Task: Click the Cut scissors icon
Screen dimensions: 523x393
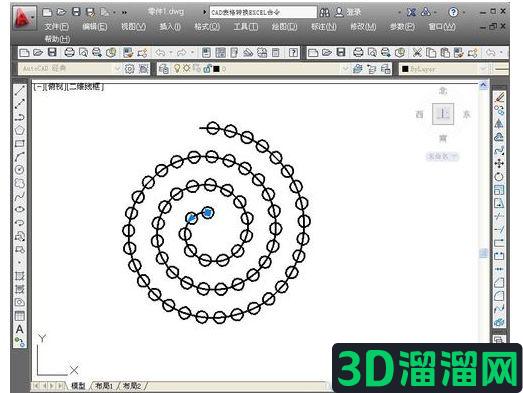Action: pyautogui.click(x=417, y=53)
